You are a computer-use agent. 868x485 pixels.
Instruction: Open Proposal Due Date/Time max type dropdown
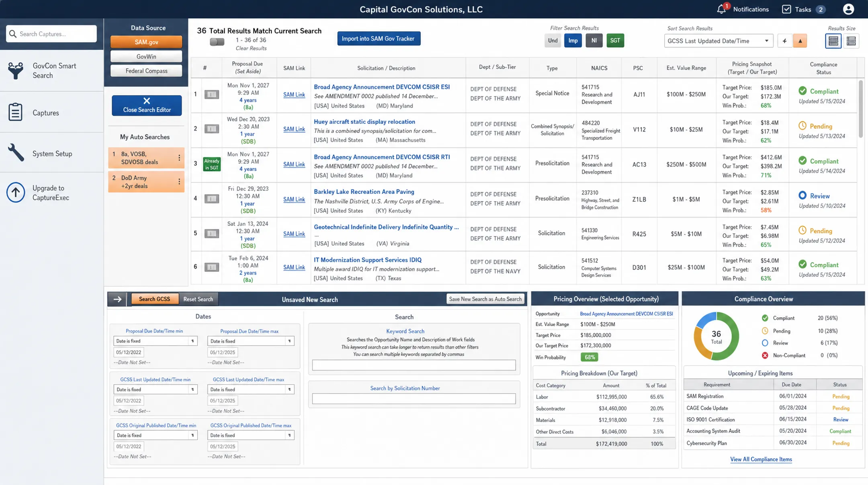click(251, 341)
